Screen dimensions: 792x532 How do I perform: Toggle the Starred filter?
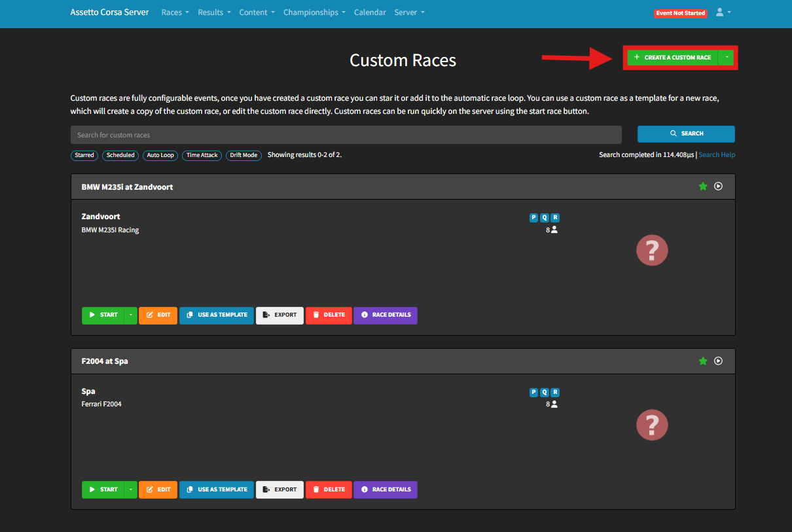tap(84, 155)
